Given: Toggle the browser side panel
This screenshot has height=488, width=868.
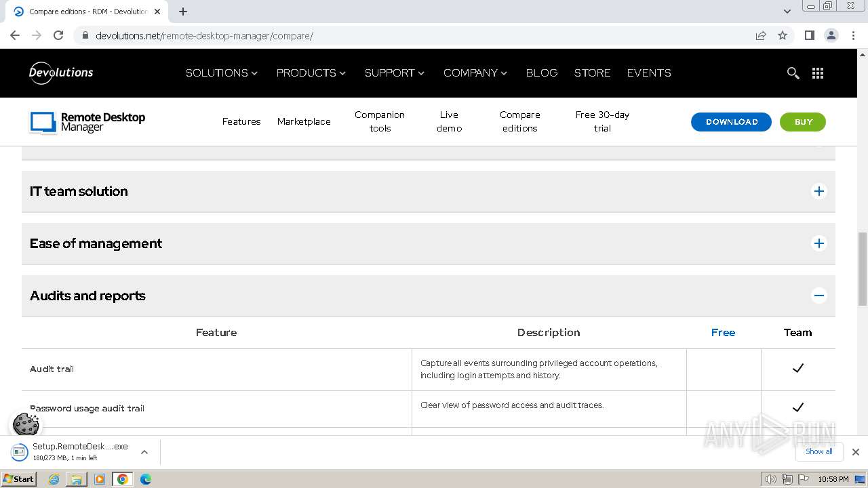Looking at the screenshot, I should (809, 35).
